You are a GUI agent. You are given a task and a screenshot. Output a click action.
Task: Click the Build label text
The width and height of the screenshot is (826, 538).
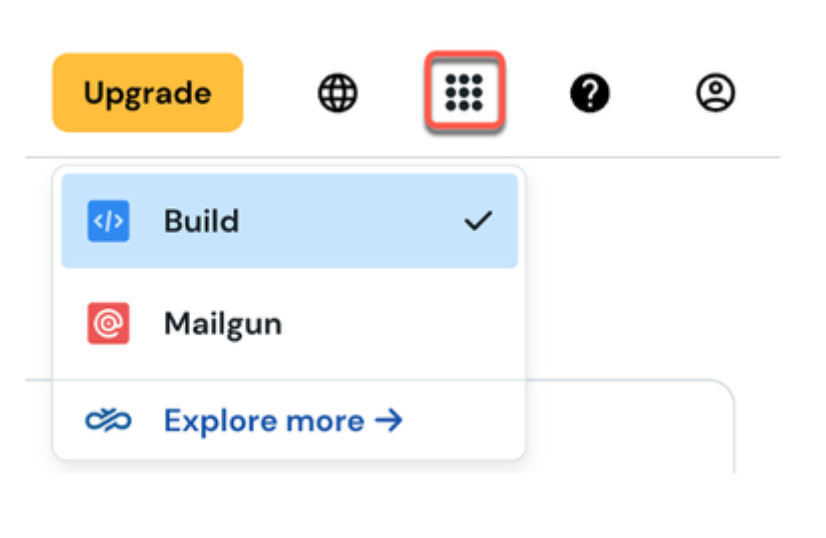tap(202, 221)
